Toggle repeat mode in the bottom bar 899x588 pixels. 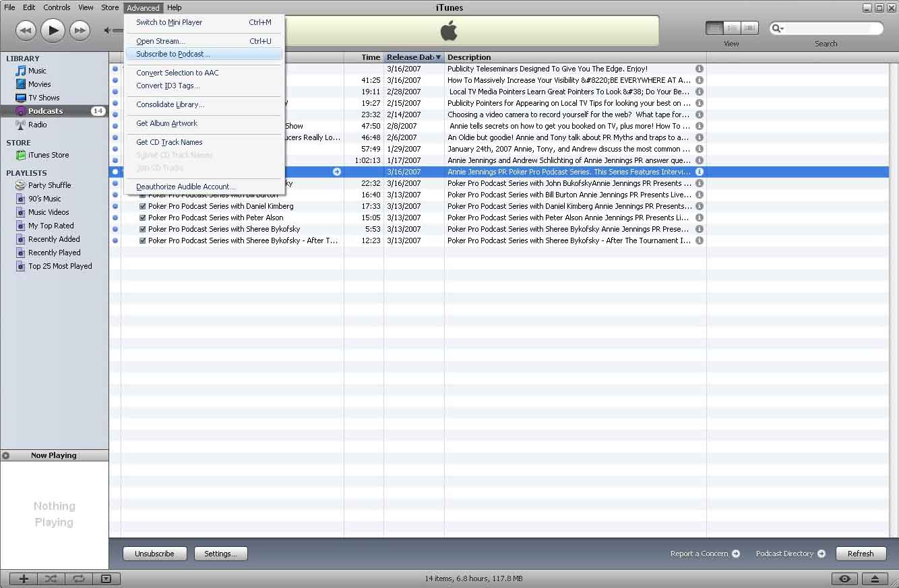tap(78, 579)
